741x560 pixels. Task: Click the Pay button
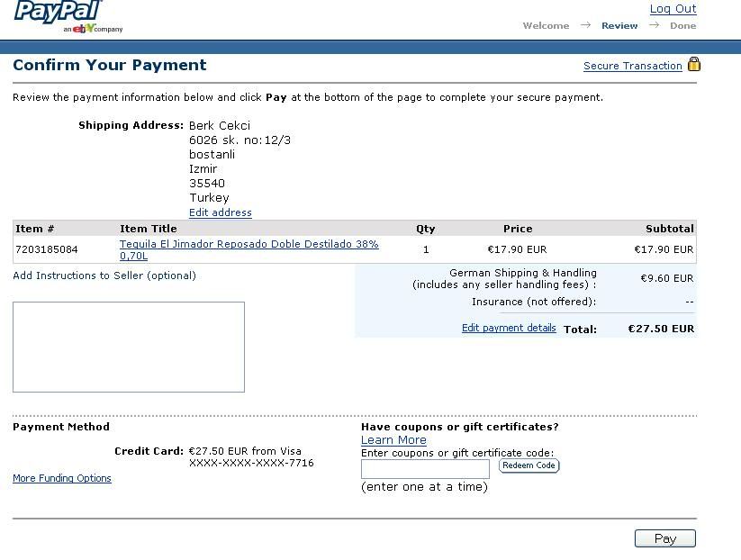tap(664, 538)
